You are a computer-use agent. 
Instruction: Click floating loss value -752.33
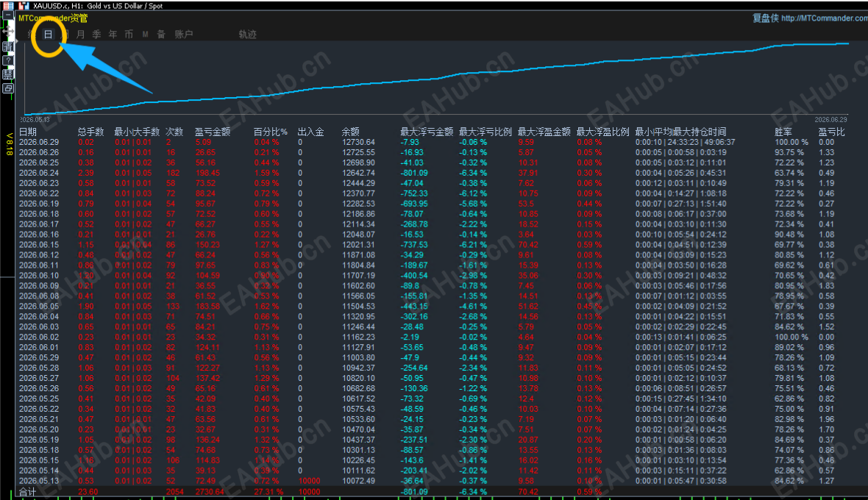pos(414,193)
